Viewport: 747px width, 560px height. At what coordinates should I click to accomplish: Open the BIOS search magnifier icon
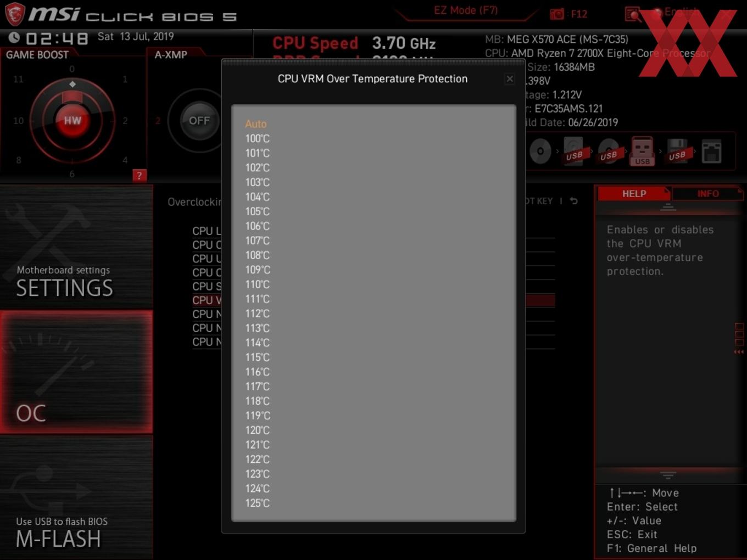pos(632,14)
